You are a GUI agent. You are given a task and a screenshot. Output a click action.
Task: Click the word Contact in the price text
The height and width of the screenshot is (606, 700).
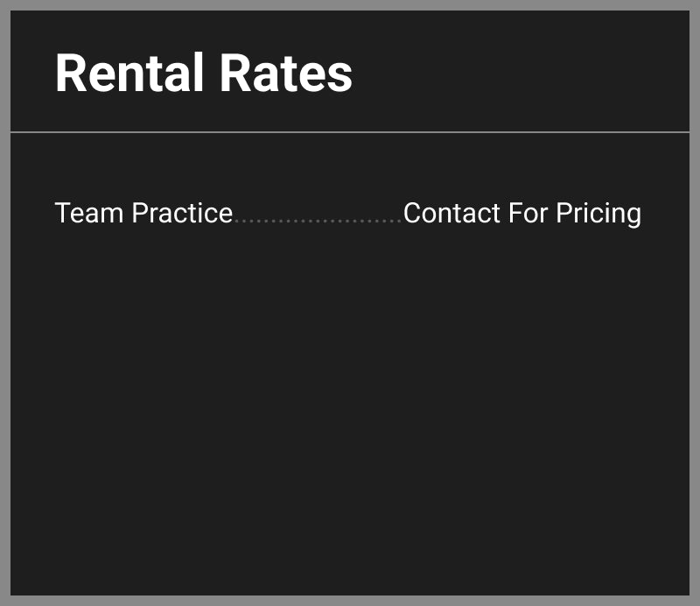tap(451, 213)
